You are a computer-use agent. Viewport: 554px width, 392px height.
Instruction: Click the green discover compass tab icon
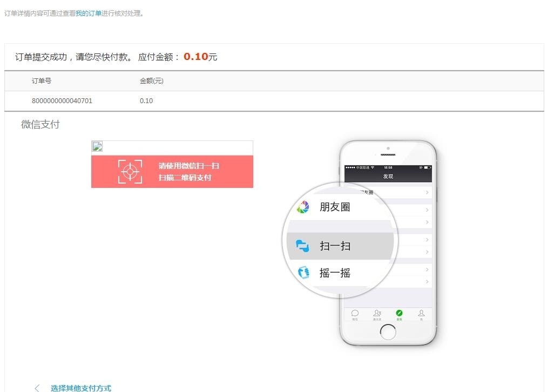[x=399, y=313]
